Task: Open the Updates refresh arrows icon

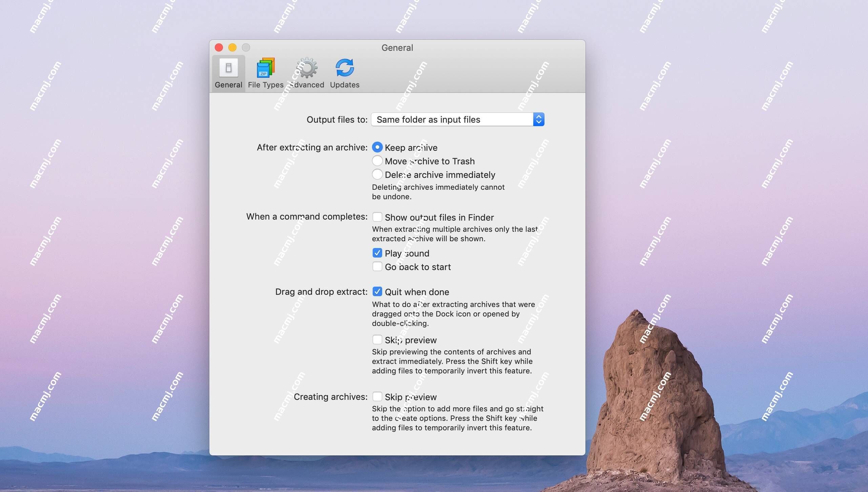Action: click(345, 68)
